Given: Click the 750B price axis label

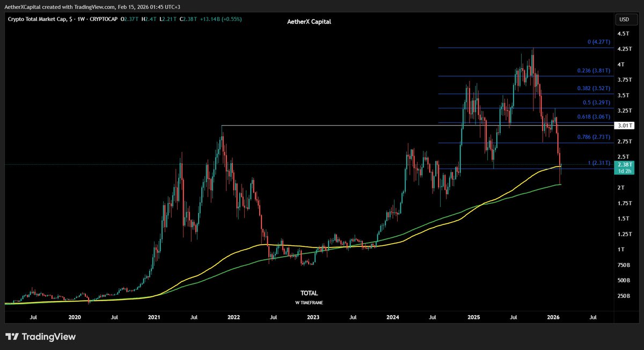Looking at the screenshot, I should 624,265.
